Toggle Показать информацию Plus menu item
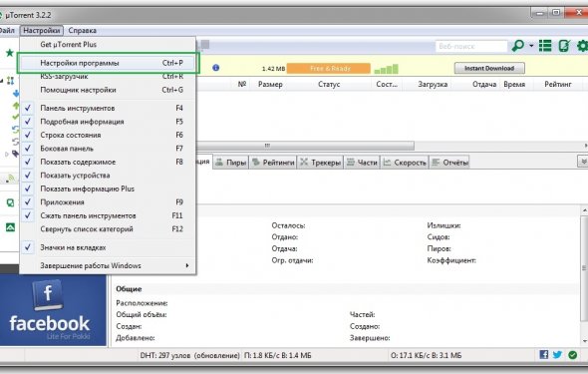Viewport: 588px width, 374px height. click(108, 188)
